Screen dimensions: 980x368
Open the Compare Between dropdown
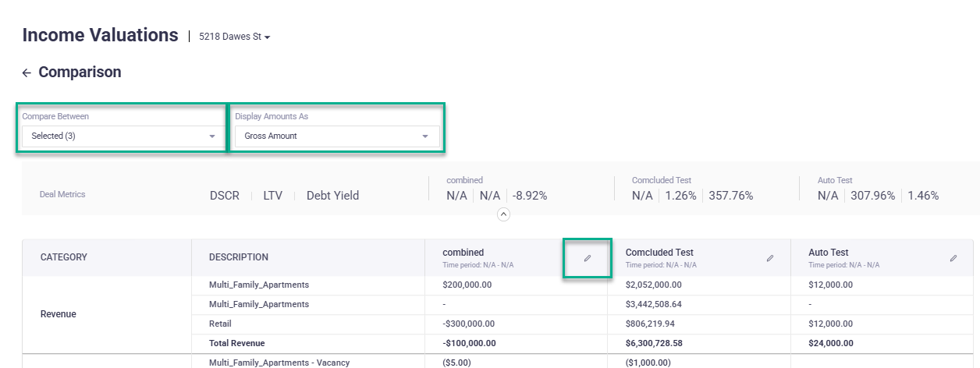(x=122, y=136)
